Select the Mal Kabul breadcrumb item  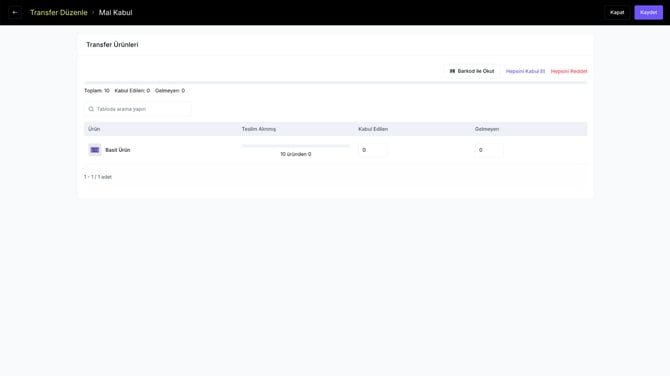click(x=115, y=12)
